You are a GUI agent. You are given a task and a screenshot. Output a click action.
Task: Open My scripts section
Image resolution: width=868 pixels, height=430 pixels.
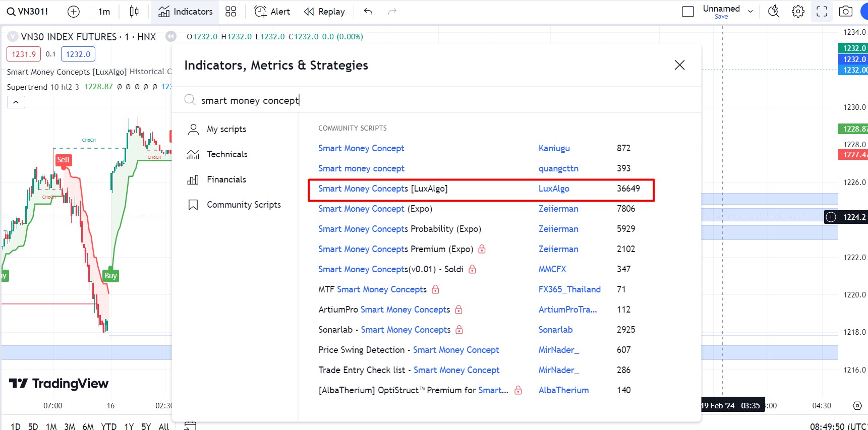(x=226, y=129)
